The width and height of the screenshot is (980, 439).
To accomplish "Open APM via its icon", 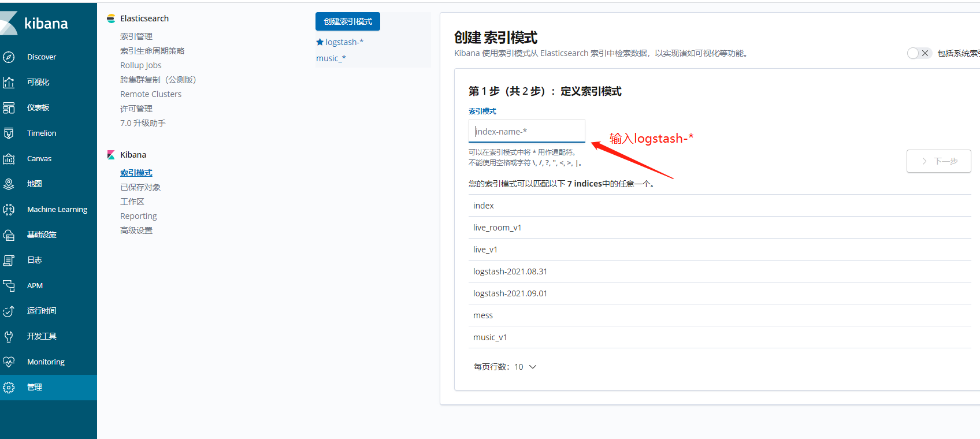I will [9, 285].
